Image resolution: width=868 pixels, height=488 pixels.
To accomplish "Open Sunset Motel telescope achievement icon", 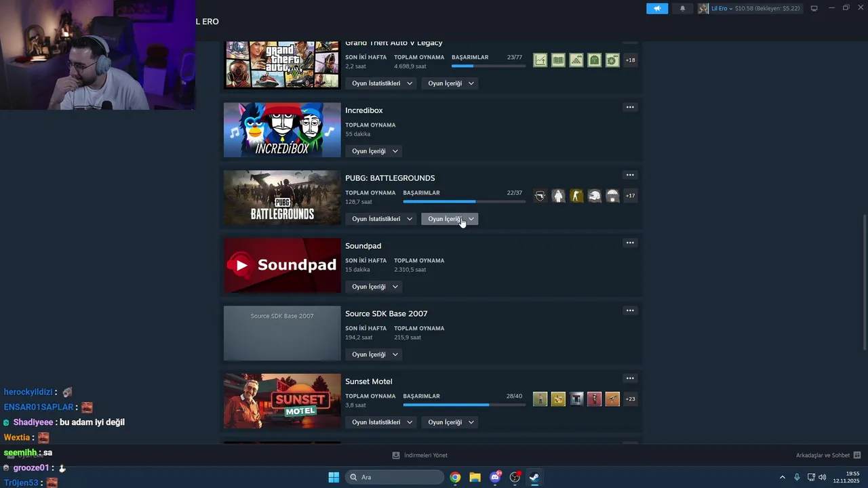I will [612, 399].
